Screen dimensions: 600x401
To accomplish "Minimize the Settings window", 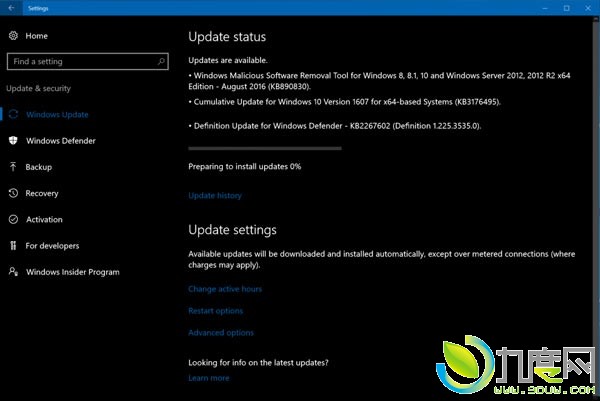I will click(x=545, y=8).
